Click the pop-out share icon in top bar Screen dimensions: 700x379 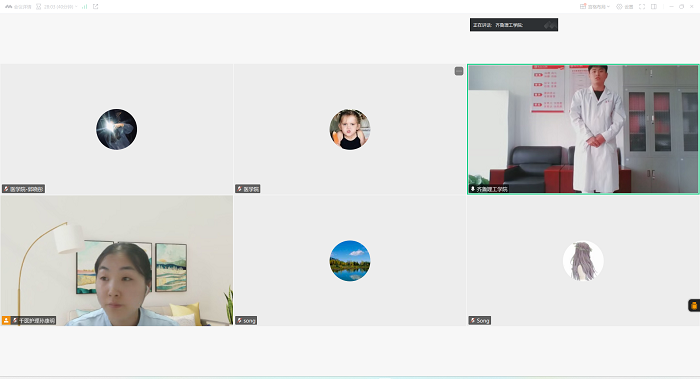(x=96, y=7)
